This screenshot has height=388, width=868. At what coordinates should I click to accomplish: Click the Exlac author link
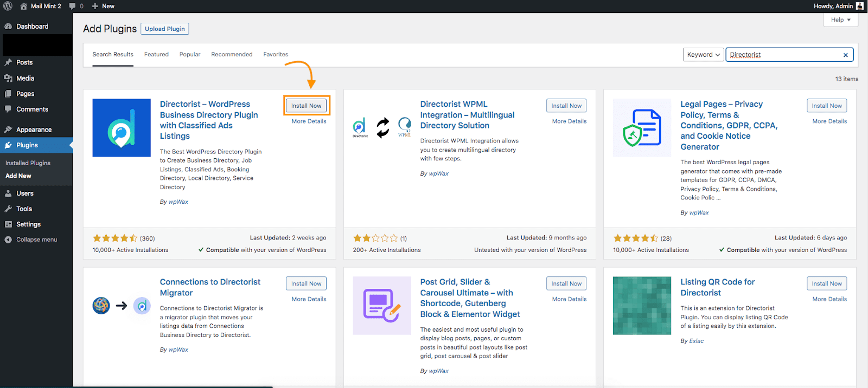click(696, 341)
